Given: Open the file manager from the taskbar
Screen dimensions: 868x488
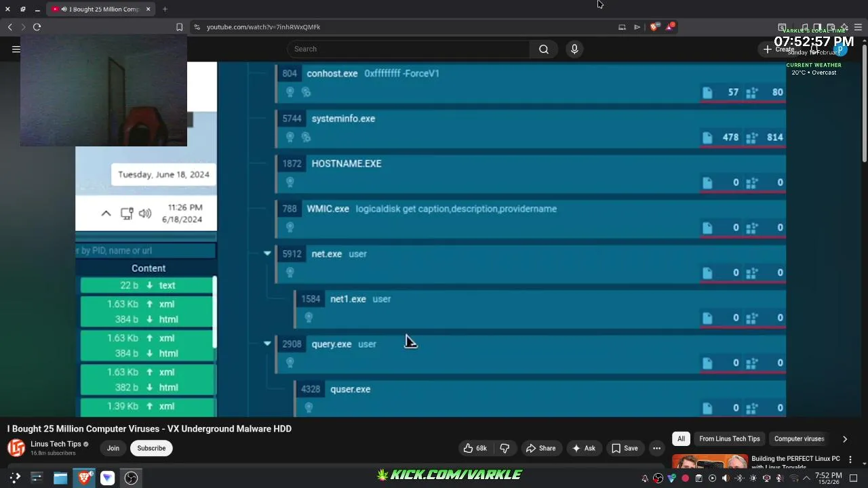Looking at the screenshot, I should (60, 478).
